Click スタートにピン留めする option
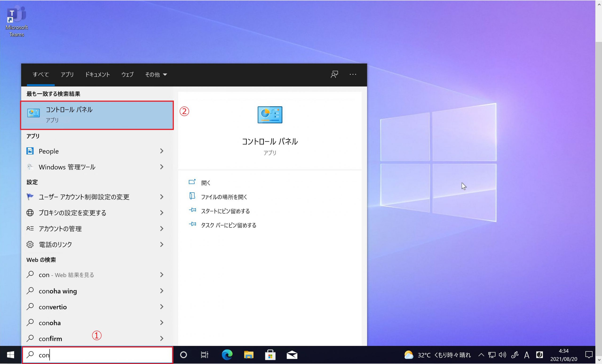Screen dimensions: 602x364 225,211
